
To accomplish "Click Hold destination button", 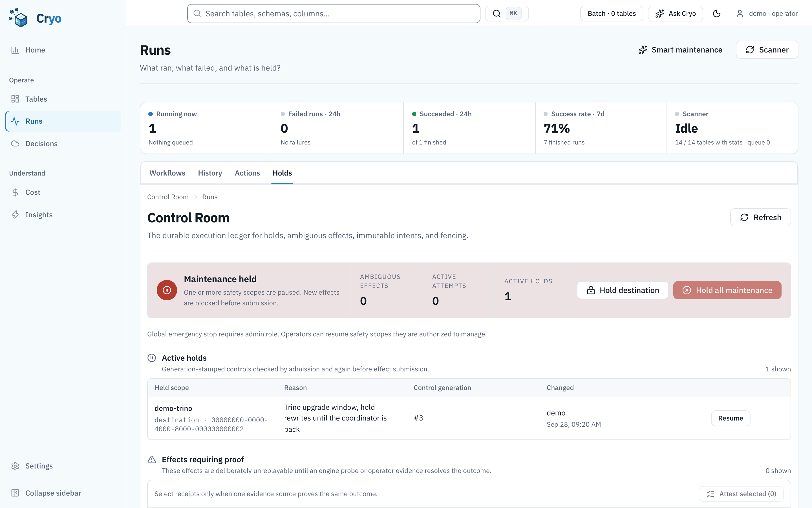I will tap(623, 290).
